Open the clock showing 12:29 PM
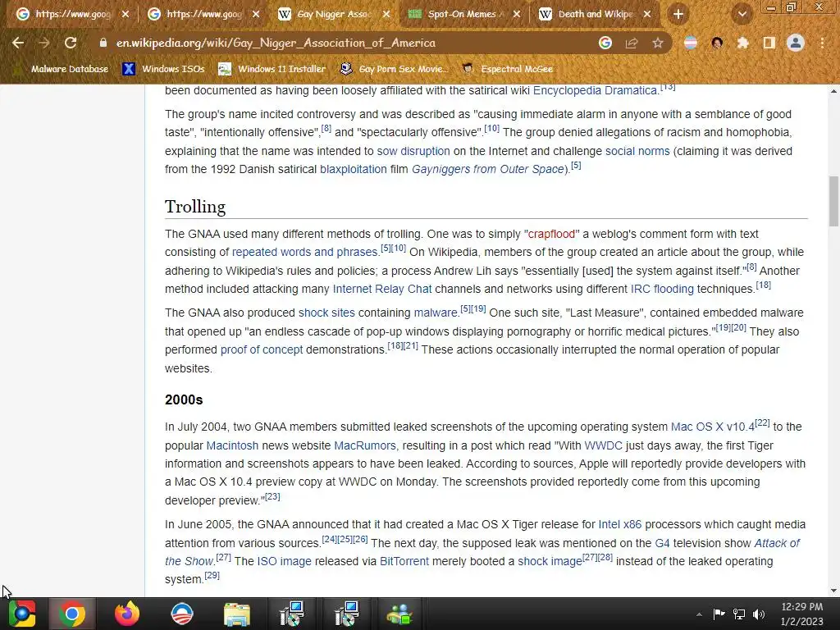Image resolution: width=840 pixels, height=630 pixels. [801, 614]
